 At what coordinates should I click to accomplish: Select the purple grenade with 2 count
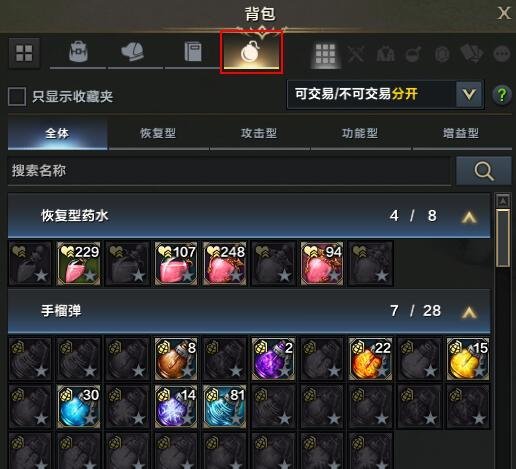coord(273,359)
